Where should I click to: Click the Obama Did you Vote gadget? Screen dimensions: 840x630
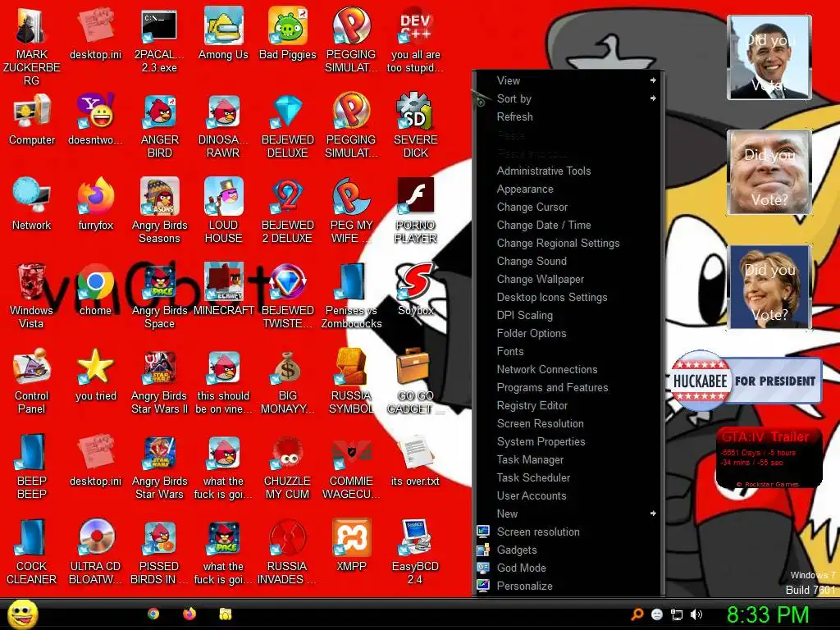(769, 57)
